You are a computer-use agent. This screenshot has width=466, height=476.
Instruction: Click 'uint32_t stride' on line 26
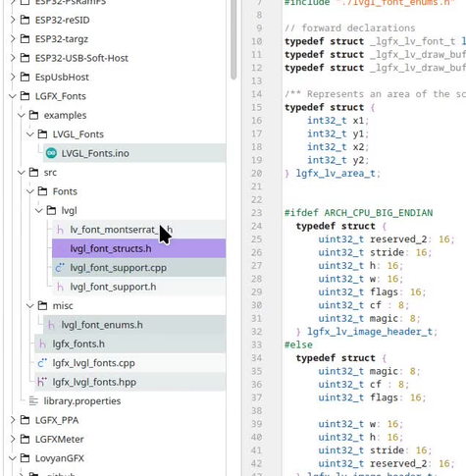[361, 252]
